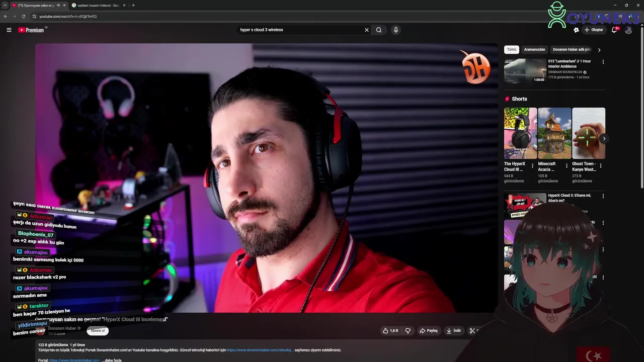Open the account avatar menu
644x362 pixels.
(628, 30)
